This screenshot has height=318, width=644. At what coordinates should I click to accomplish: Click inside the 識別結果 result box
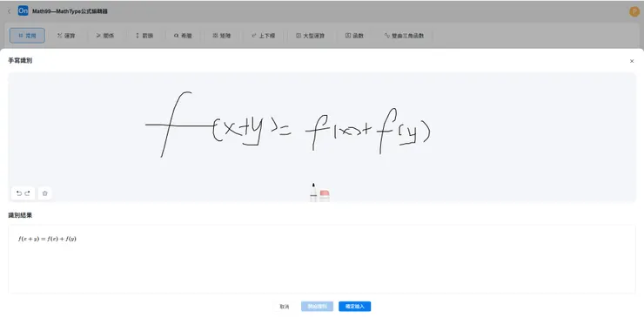322,259
